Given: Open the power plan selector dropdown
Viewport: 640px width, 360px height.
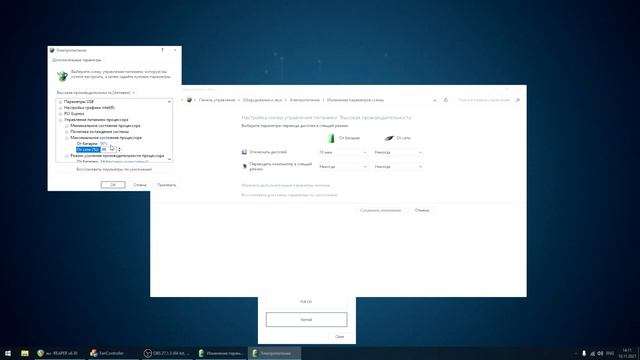Looking at the screenshot, I should click(x=96, y=93).
